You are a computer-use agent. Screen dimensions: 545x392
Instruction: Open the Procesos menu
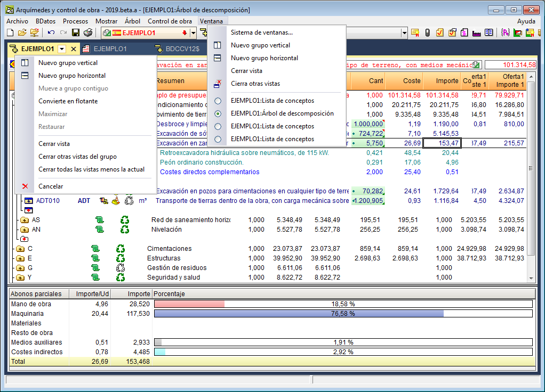(x=75, y=21)
